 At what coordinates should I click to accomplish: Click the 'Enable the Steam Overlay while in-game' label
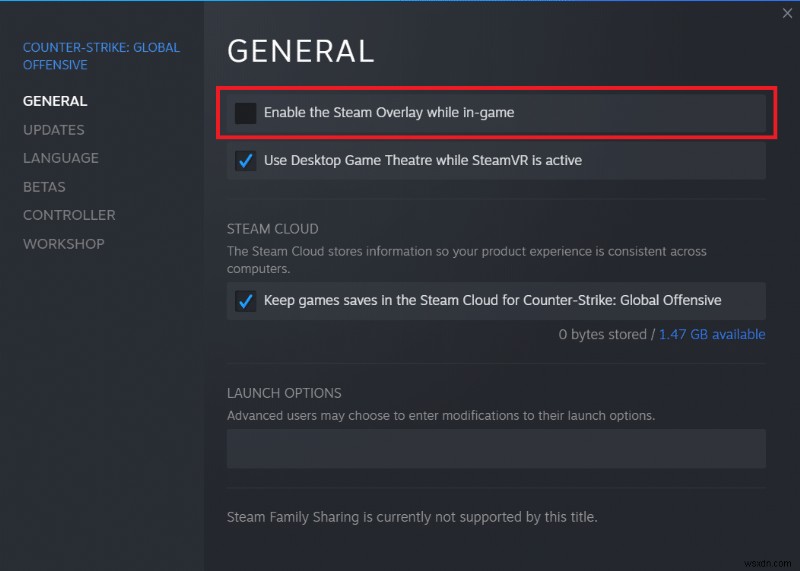coord(389,113)
